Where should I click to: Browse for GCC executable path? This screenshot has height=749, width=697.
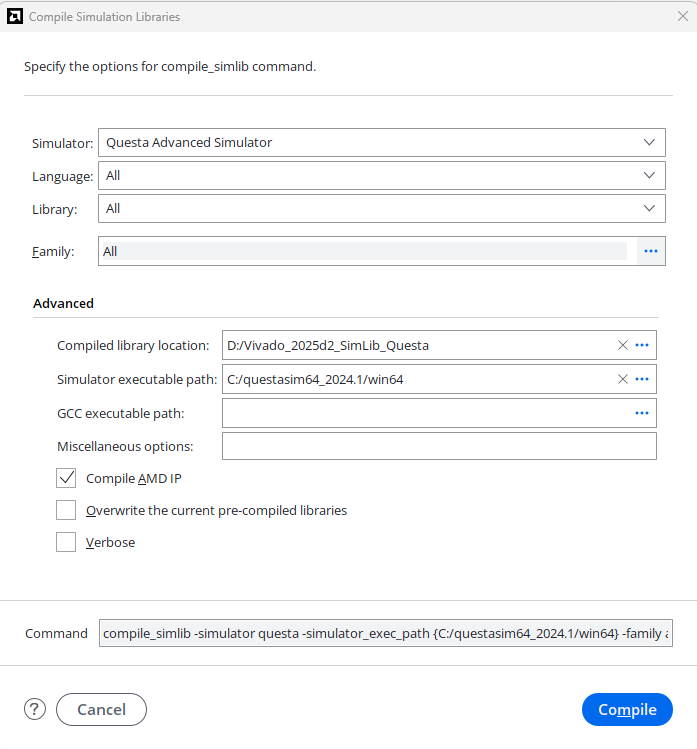642,413
